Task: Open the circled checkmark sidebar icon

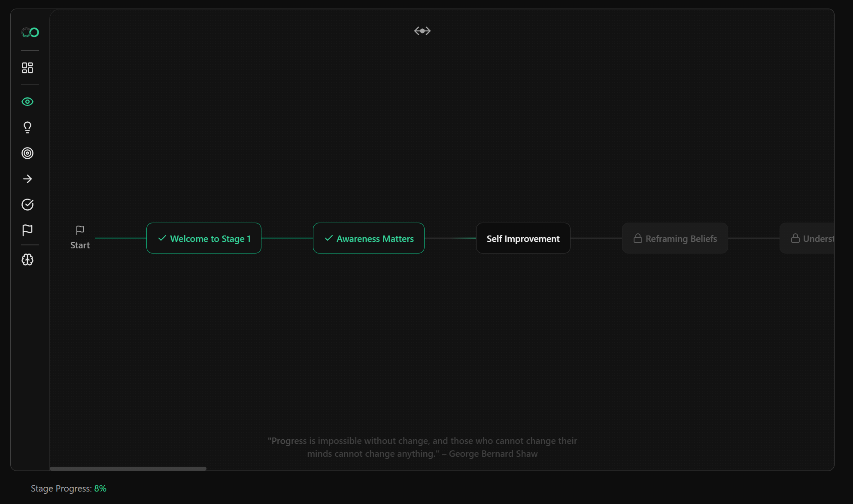Action: tap(27, 205)
